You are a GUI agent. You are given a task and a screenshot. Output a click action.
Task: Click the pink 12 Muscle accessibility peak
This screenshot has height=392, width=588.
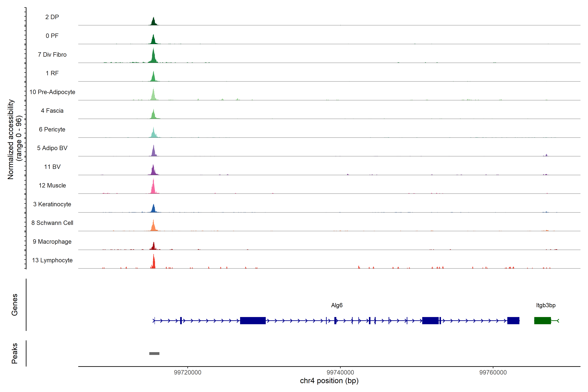point(153,188)
